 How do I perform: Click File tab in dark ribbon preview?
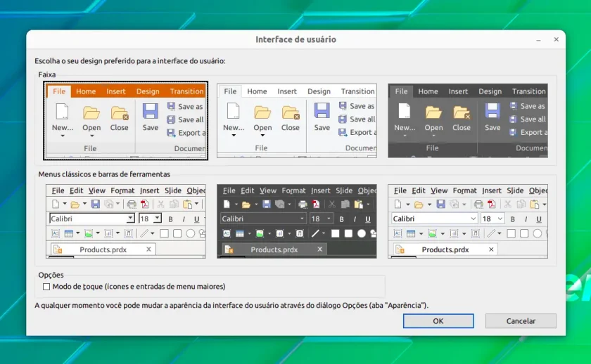(x=401, y=91)
